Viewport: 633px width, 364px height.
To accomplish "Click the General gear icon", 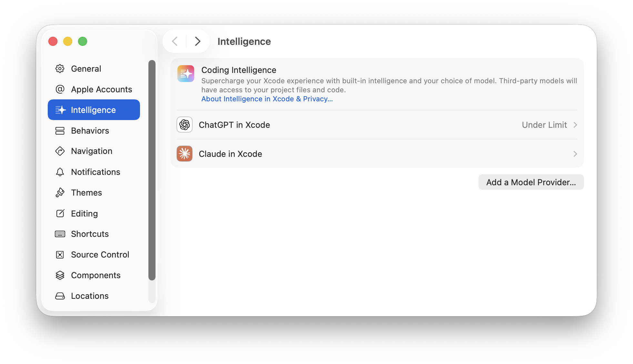I will click(60, 69).
